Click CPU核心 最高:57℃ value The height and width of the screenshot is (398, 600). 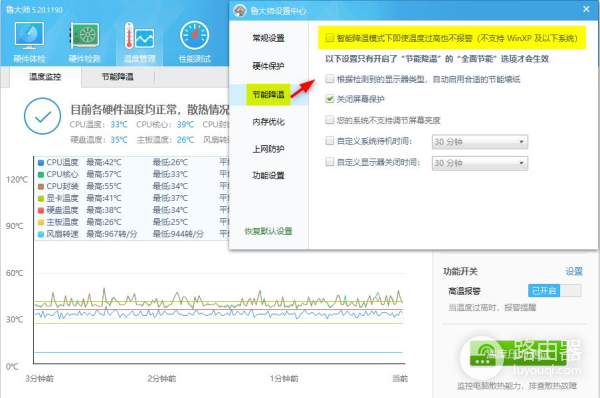coord(104,175)
